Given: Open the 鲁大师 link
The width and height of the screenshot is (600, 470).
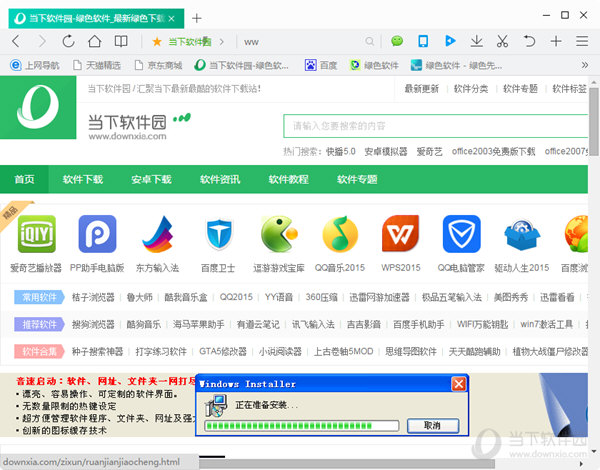Looking at the screenshot, I should pyautogui.click(x=140, y=297).
